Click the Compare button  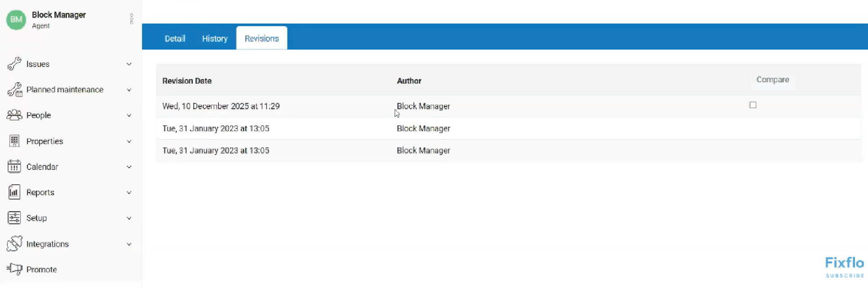[773, 80]
